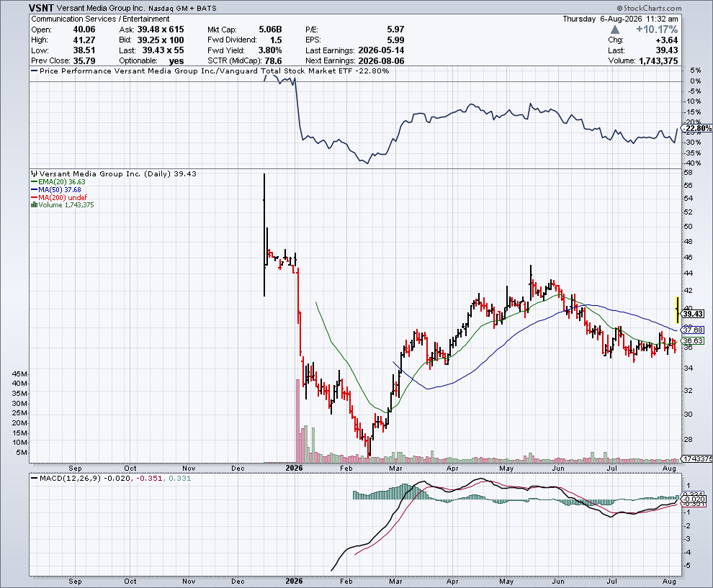Click the Bid quote 39.25 x 100
Screen dimensions: 713x588
tap(161, 40)
